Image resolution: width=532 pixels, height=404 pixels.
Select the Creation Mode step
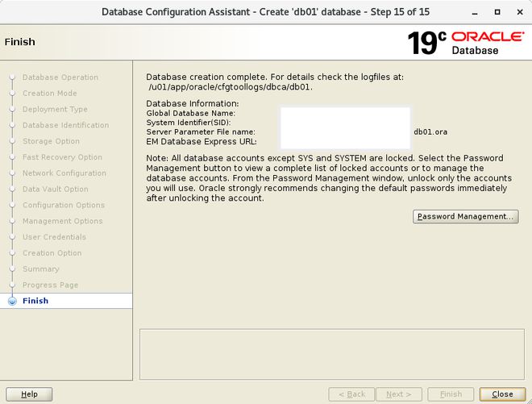(49, 94)
